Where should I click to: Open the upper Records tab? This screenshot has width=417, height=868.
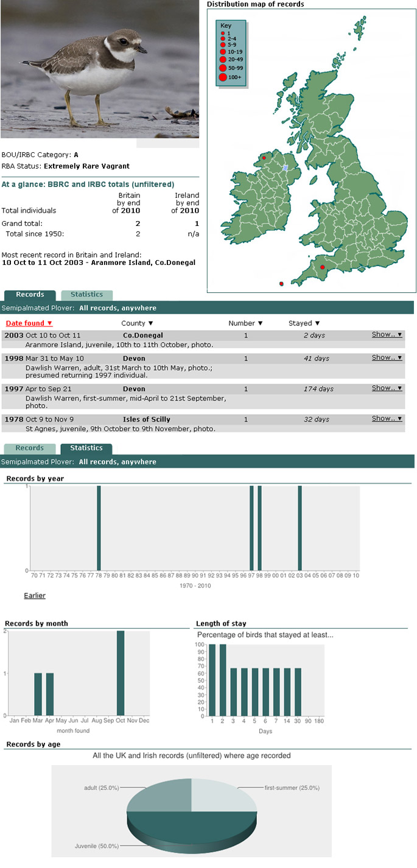30,295
